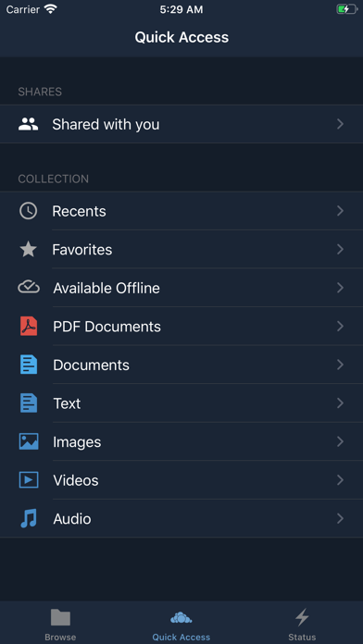363x644 pixels.
Task: Open Recents via its chevron
Action: tap(341, 211)
